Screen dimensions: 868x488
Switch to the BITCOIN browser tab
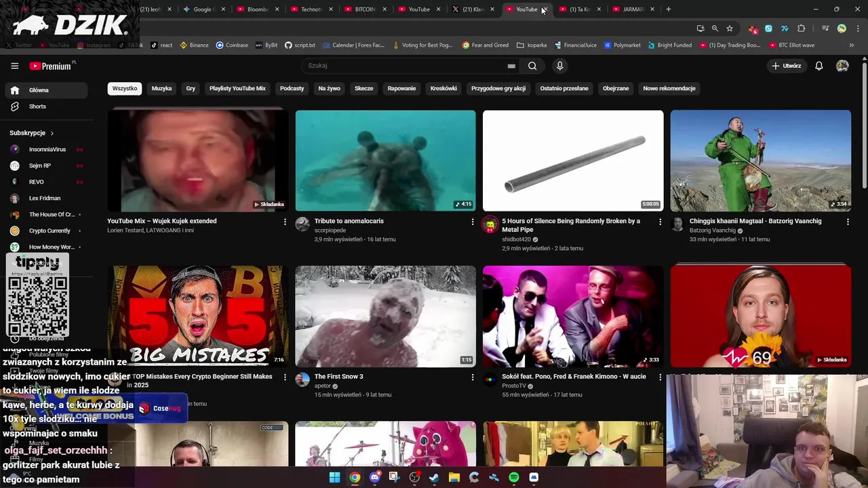pos(365,9)
